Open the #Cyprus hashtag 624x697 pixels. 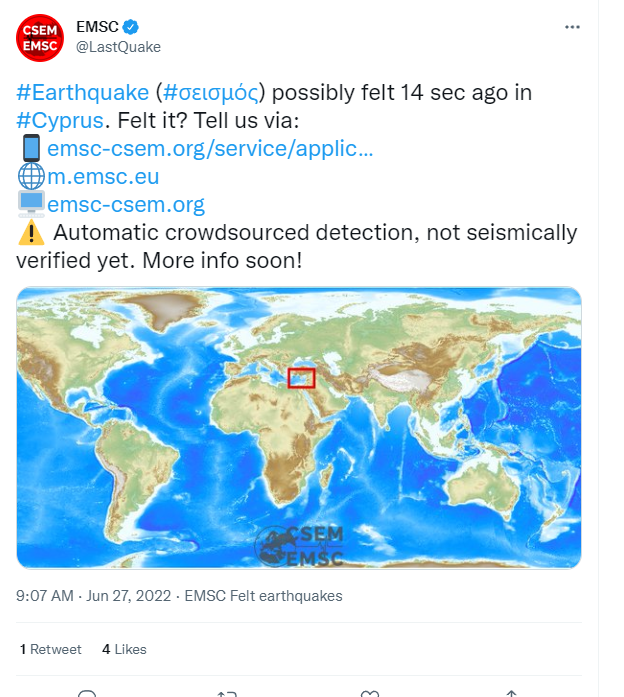(x=60, y=120)
